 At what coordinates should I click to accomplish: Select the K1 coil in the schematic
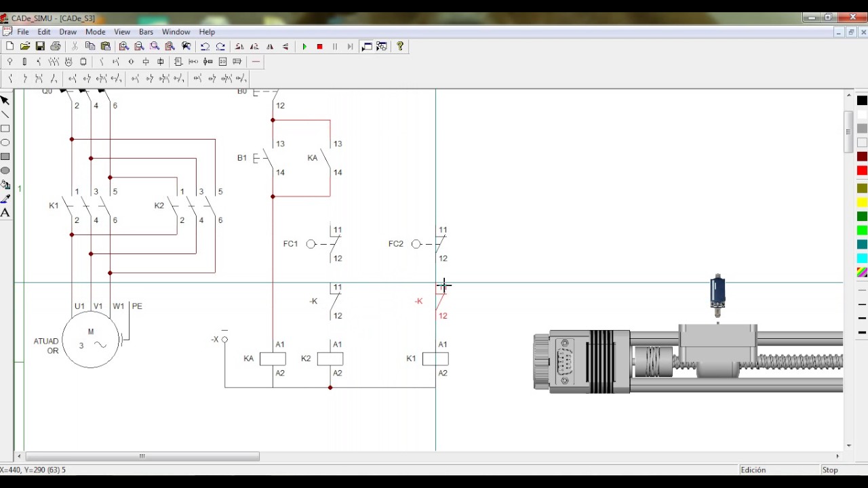point(435,359)
